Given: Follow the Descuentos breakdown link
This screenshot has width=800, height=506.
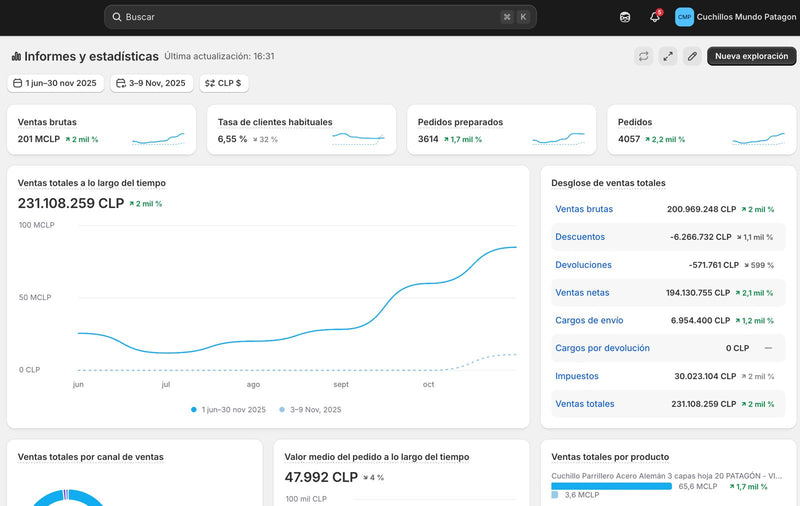Looking at the screenshot, I should 580,237.
